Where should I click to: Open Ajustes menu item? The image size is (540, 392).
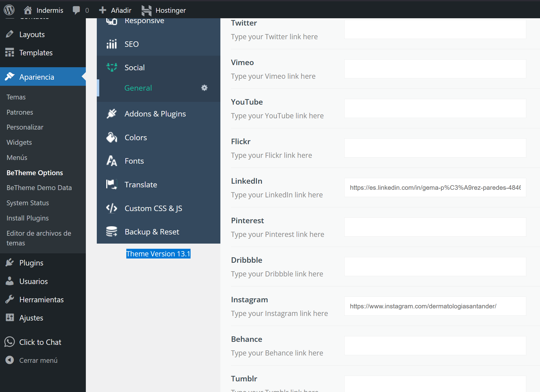click(43, 318)
